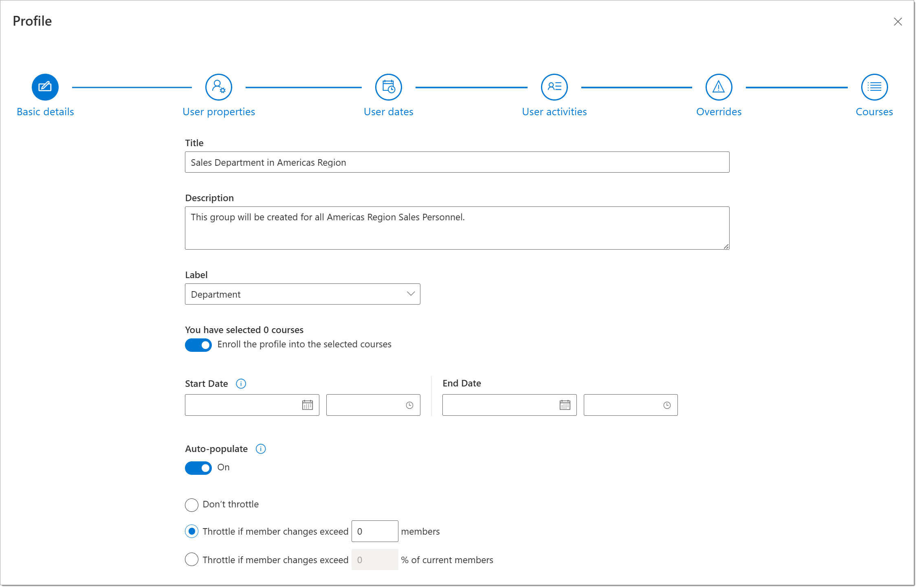The height and width of the screenshot is (588, 917).
Task: Turn off the Auto-populate toggle
Action: coord(198,468)
